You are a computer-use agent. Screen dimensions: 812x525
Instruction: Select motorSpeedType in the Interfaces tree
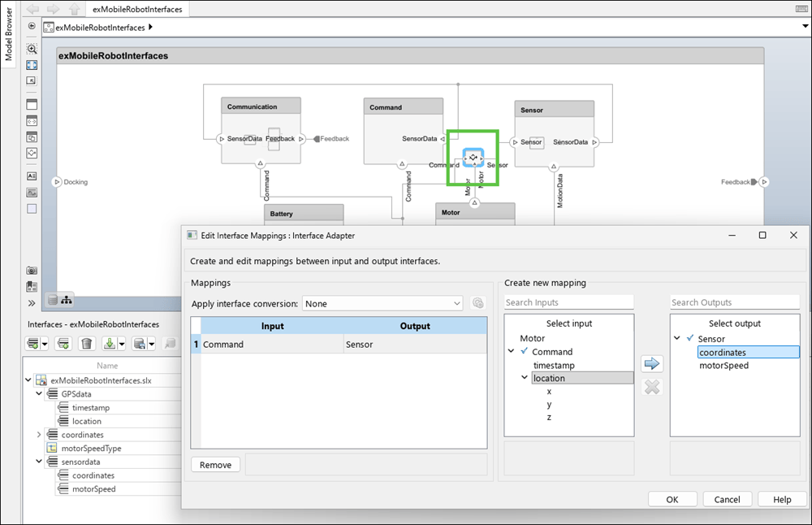pos(91,449)
